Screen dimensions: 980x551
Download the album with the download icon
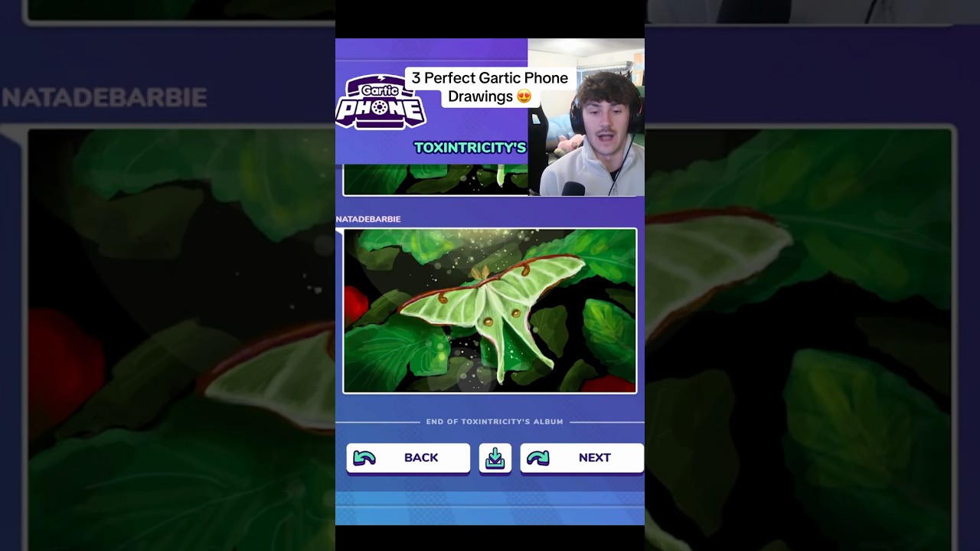tap(495, 458)
